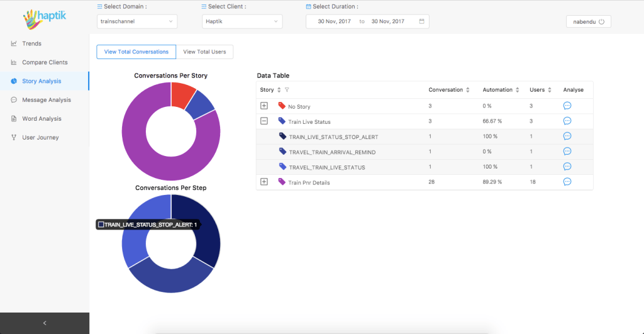Click the Haptik logo
The height and width of the screenshot is (334, 644).
tap(44, 19)
